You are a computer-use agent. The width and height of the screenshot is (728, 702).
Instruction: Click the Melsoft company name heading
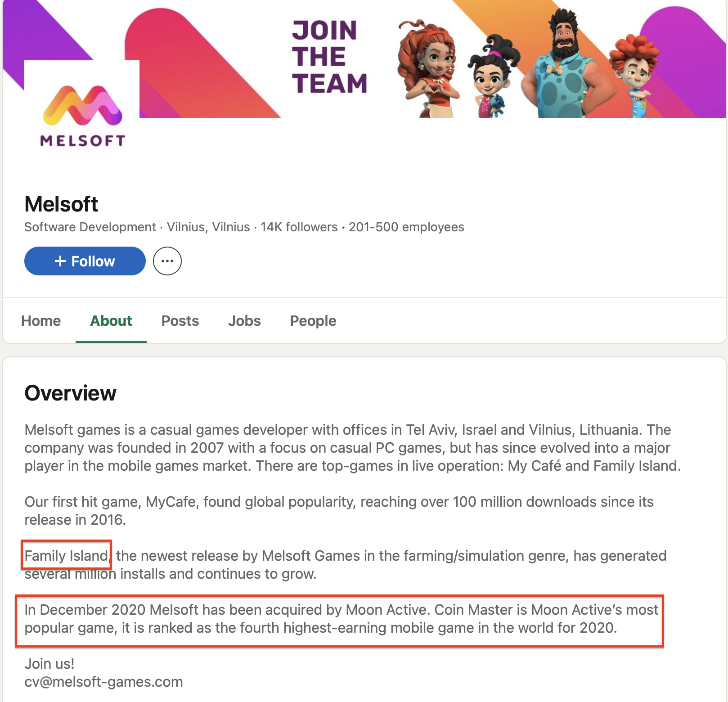coord(61,204)
